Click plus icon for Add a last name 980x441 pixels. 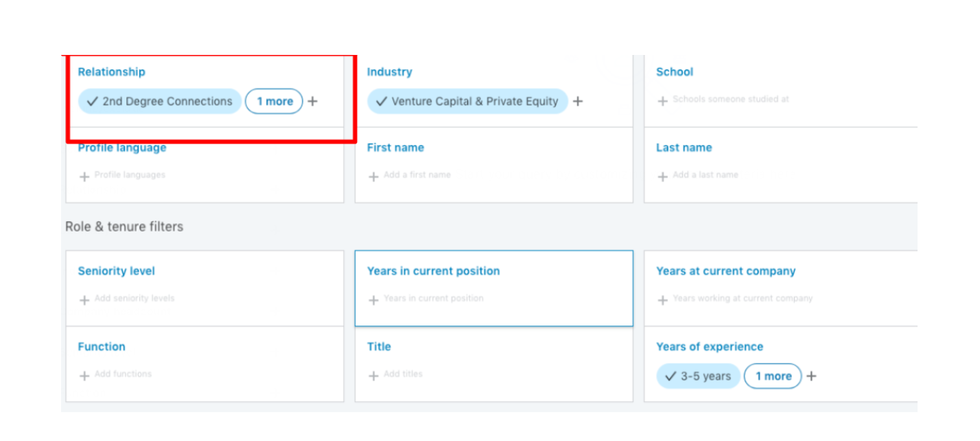coord(662,177)
